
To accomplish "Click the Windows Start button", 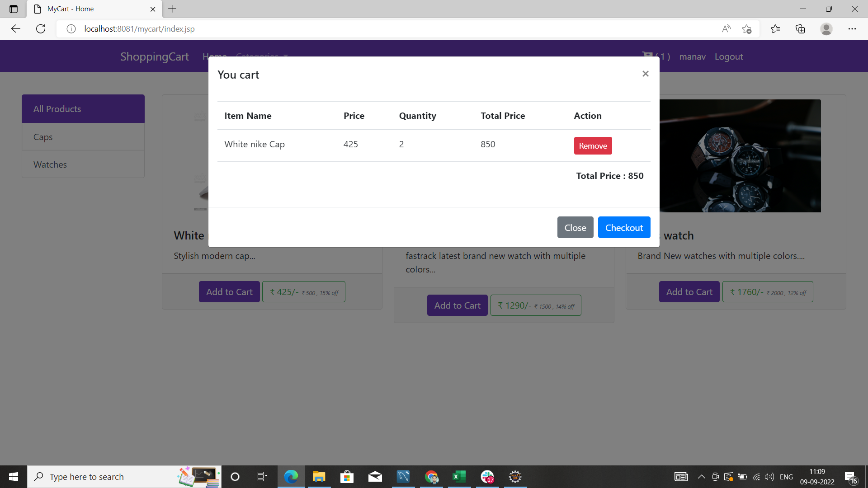I will tap(13, 476).
